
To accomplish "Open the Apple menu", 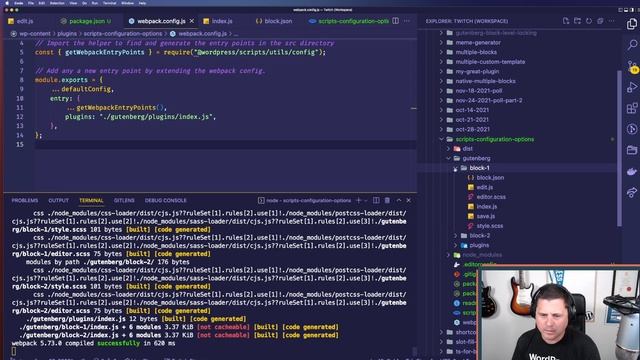I will pyautogui.click(x=7, y=3).
